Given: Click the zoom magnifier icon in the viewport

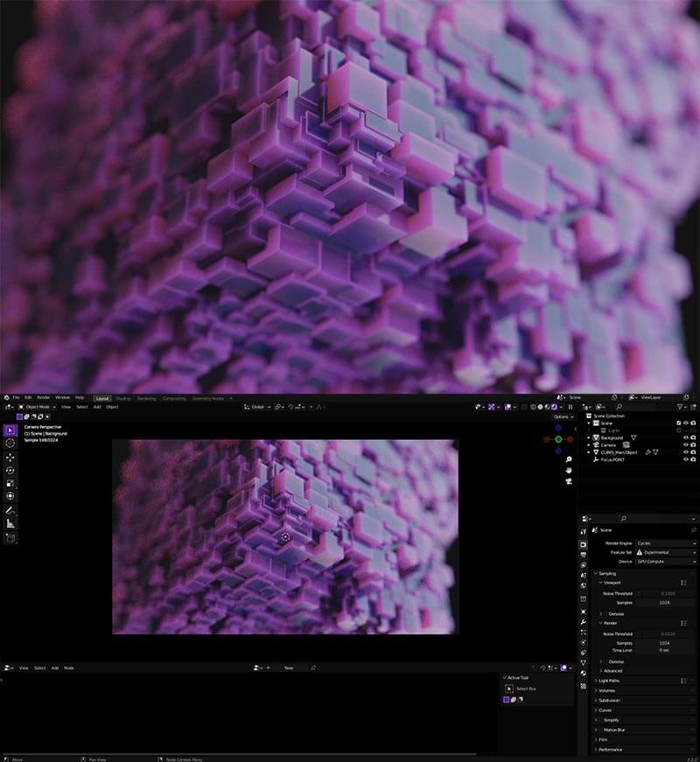Looking at the screenshot, I should (x=569, y=458).
